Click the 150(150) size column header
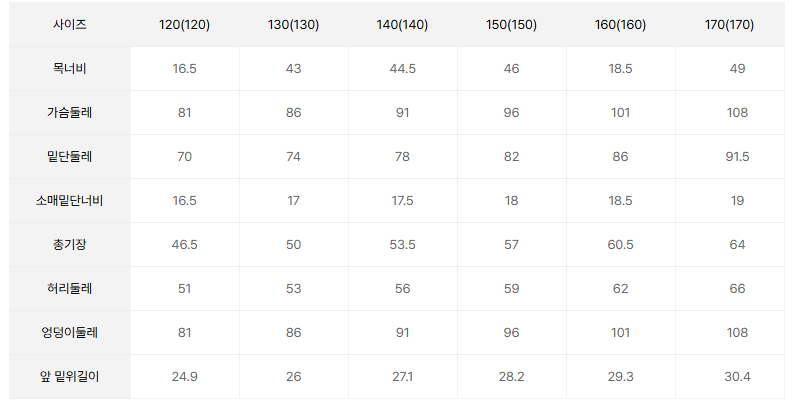 (x=512, y=24)
